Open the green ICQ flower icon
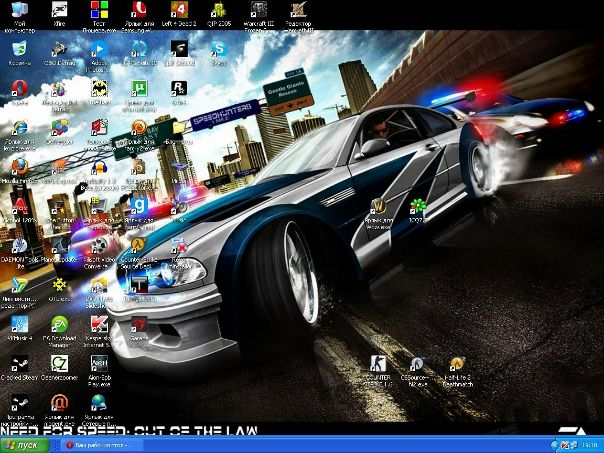 (x=417, y=207)
